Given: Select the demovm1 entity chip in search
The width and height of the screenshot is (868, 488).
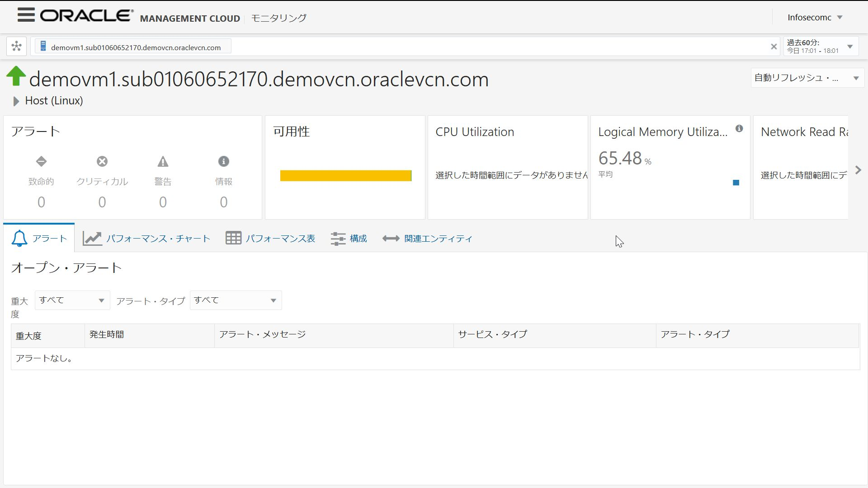Looking at the screenshot, I should click(x=133, y=46).
